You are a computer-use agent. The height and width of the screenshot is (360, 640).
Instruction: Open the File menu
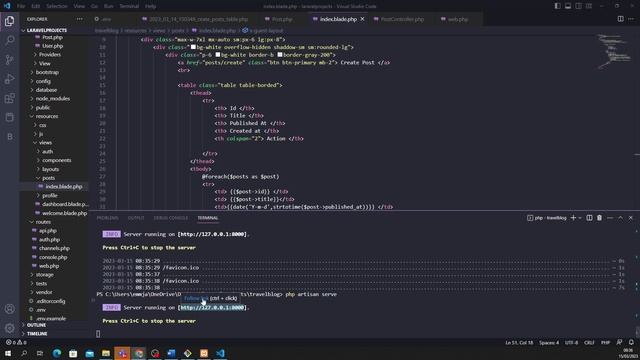pos(21,6)
